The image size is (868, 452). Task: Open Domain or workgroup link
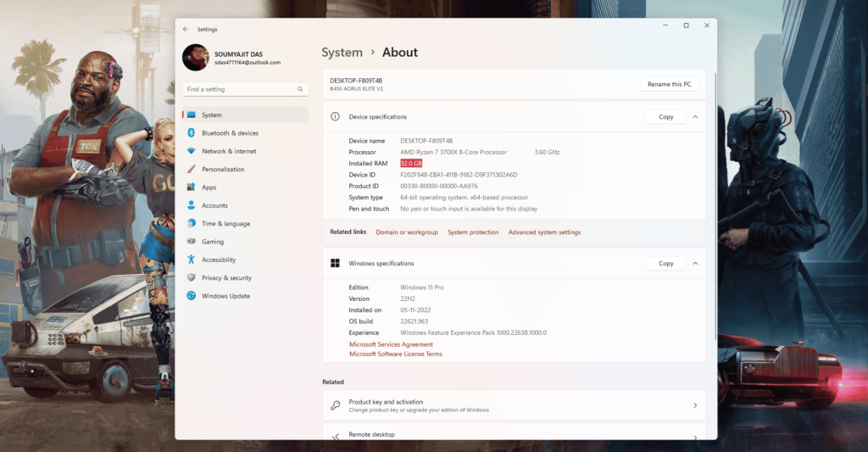click(x=407, y=232)
